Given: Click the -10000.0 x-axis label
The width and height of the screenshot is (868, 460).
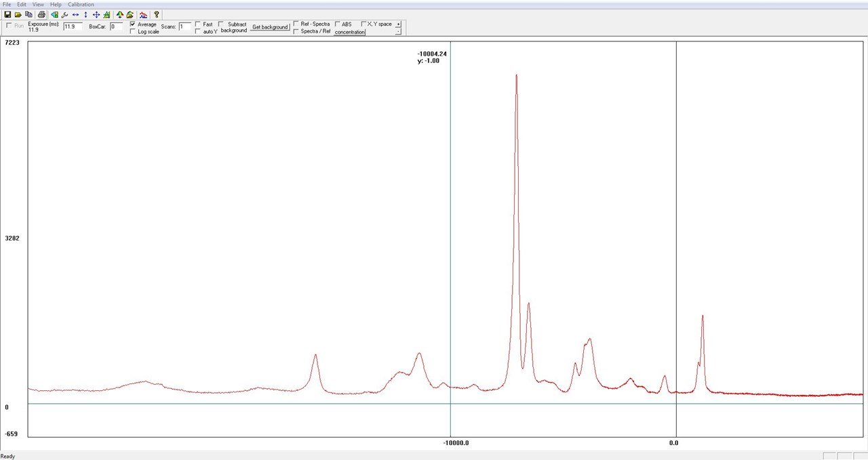Looking at the screenshot, I should (456, 443).
